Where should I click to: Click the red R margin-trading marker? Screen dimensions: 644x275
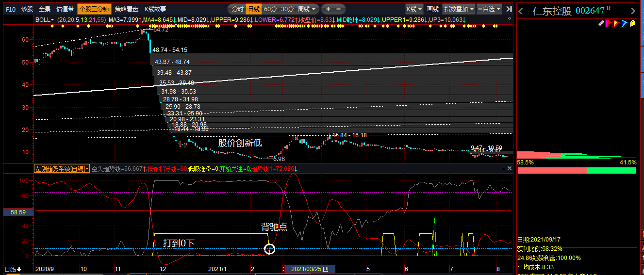pyautogui.click(x=609, y=8)
